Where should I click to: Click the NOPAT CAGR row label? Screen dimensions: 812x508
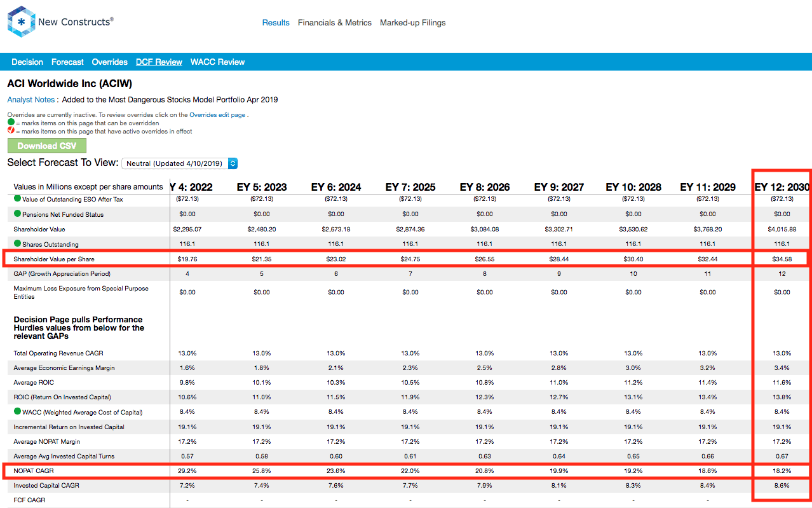34,471
